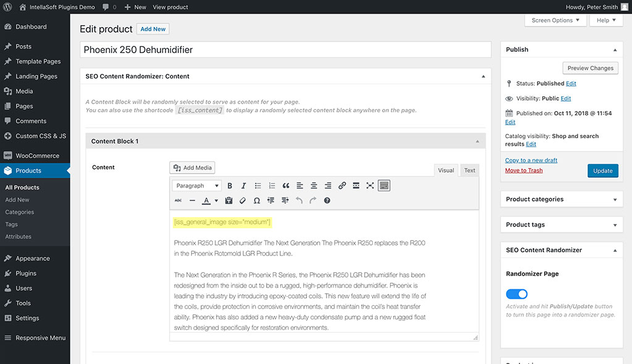
Task: Edit the Visibility: Public setting
Action: tap(565, 98)
